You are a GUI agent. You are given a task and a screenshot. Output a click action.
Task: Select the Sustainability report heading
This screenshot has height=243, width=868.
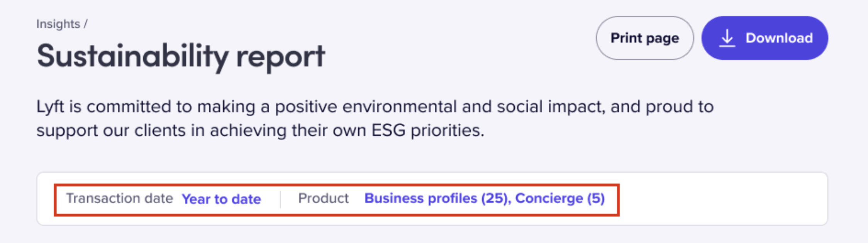[x=181, y=56]
